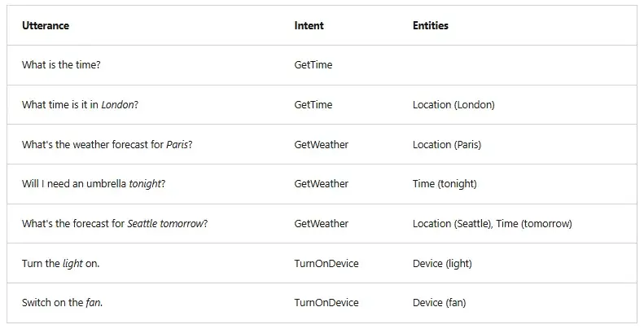Select the Seattle tomorrow forecast utterance
Screen dimensions: 644x329
(x=115, y=223)
